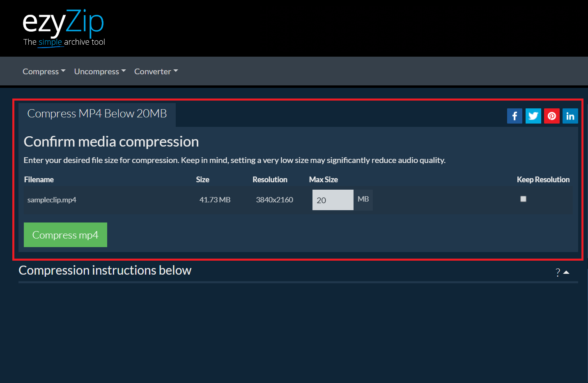Enable Keep Resolution for sampleclip.mp4
Image resolution: width=588 pixels, height=383 pixels.
click(523, 199)
